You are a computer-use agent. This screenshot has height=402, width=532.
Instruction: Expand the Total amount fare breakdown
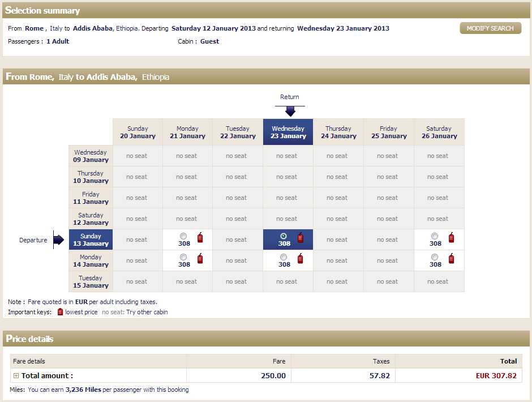(x=16, y=376)
